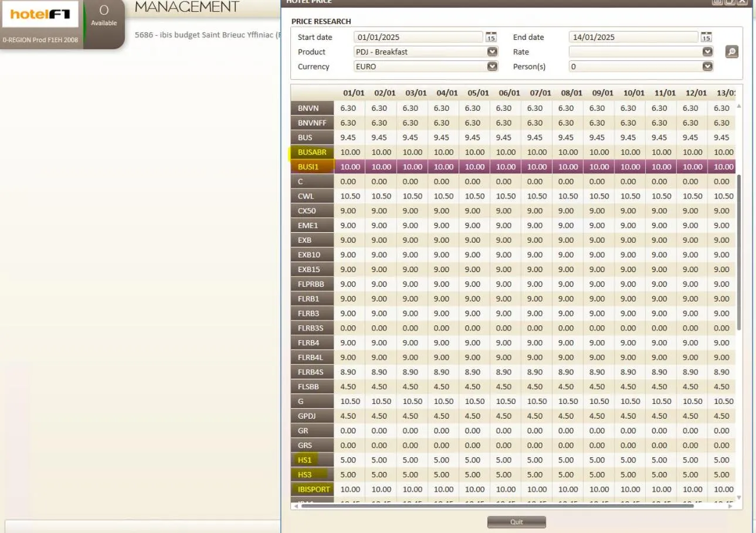
Task: Open the Rate dropdown list
Action: coord(707,52)
